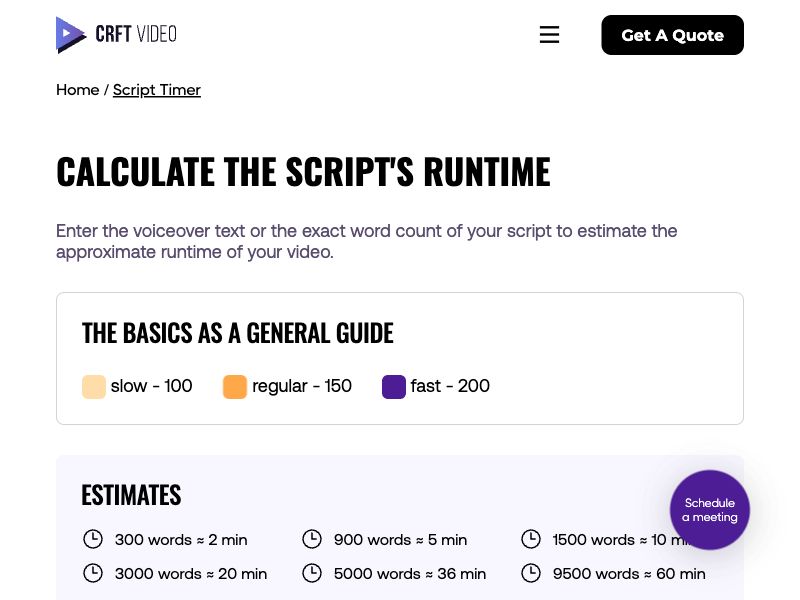The image size is (800, 600).
Task: Open the hamburger navigation menu
Action: click(x=549, y=34)
